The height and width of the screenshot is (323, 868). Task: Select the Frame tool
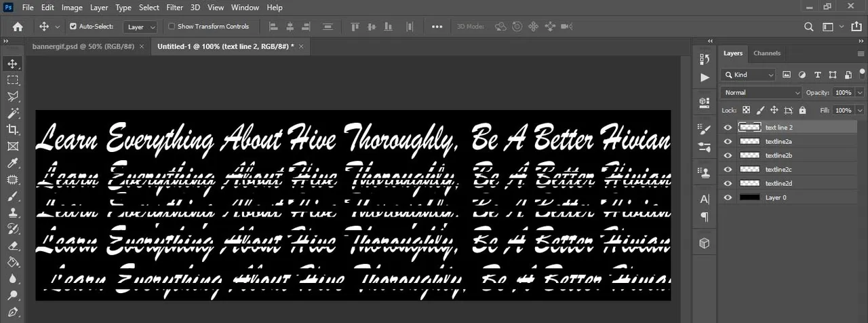[x=12, y=146]
